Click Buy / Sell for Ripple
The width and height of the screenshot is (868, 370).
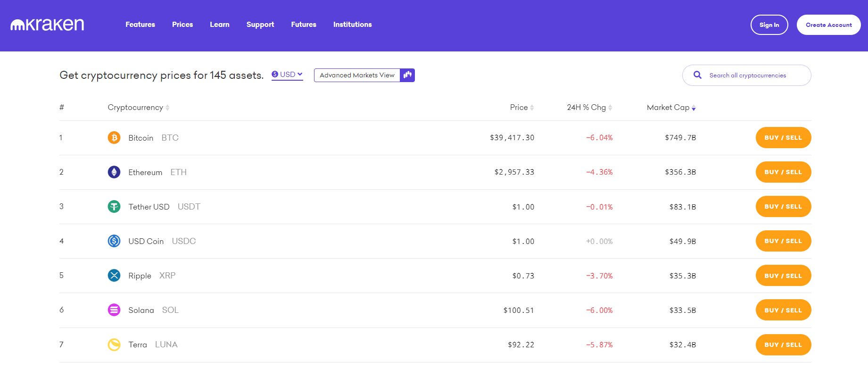(783, 276)
